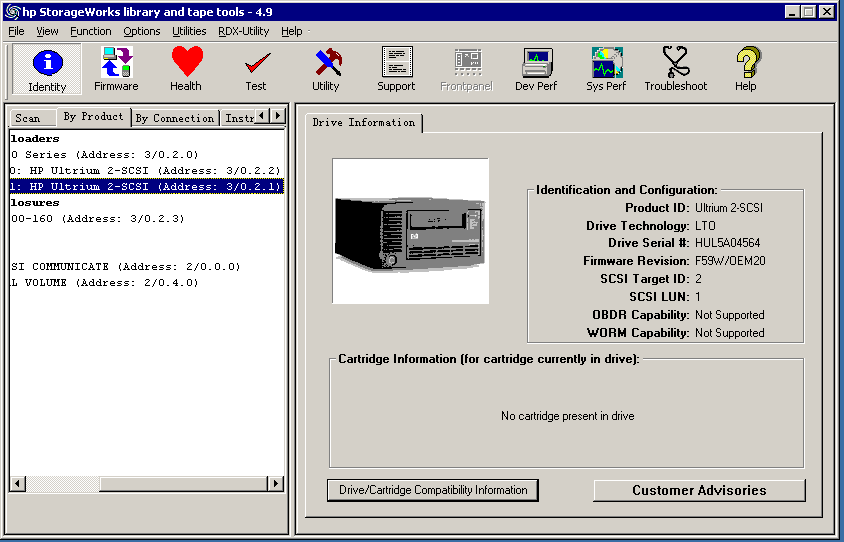Click the tape drive picture
The image size is (844, 542).
pos(411,231)
